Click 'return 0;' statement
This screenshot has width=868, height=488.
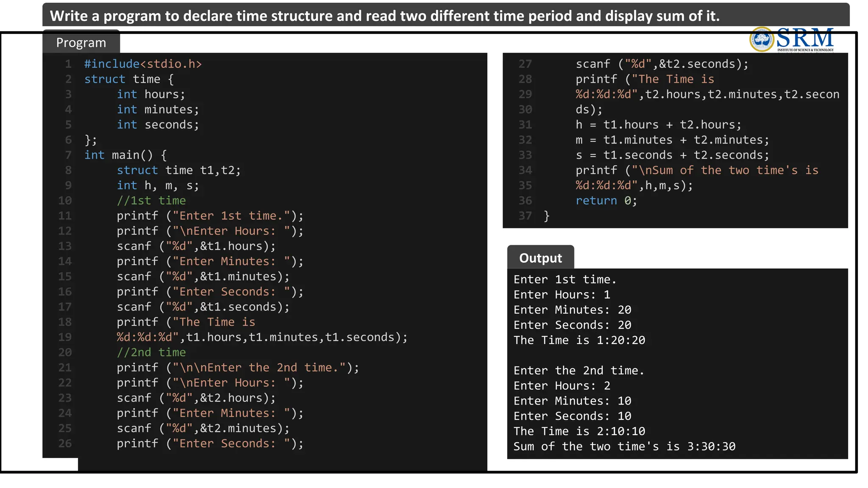[606, 200]
